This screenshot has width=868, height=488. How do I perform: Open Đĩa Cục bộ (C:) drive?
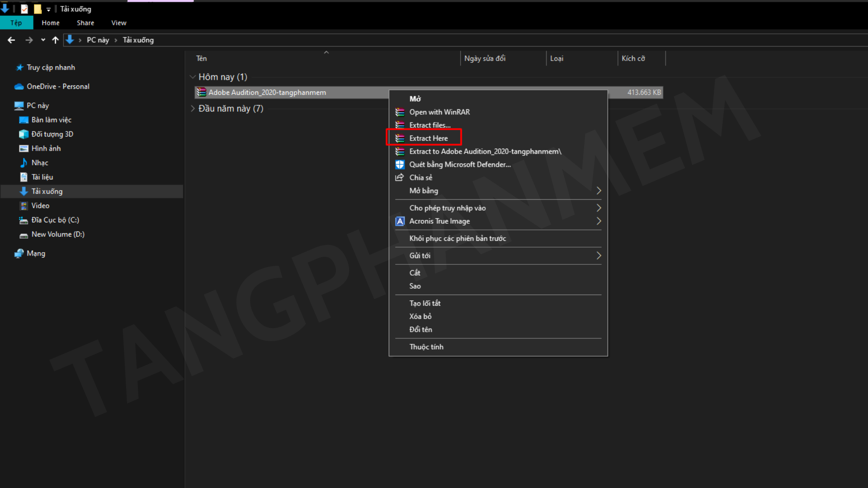click(x=55, y=220)
